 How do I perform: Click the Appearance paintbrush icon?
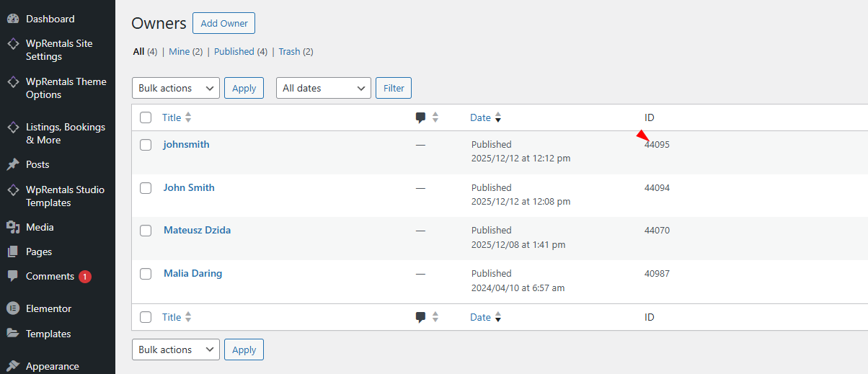click(x=12, y=366)
